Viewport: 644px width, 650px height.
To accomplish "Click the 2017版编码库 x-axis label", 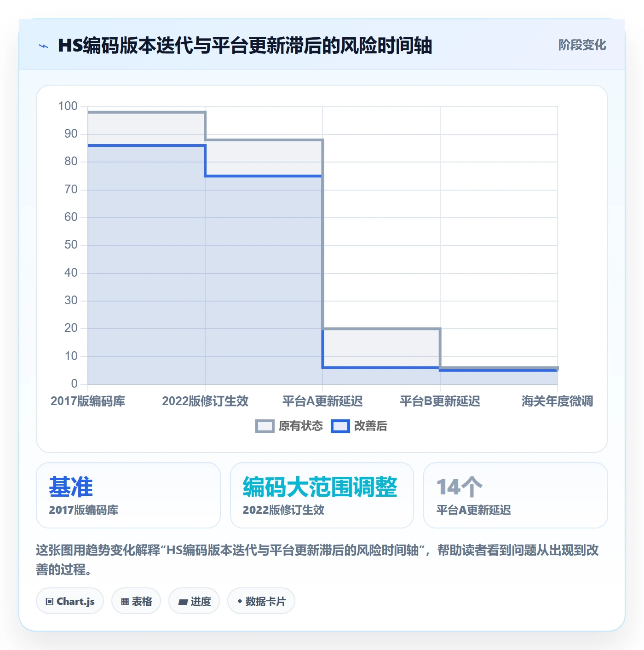I will tap(88, 401).
